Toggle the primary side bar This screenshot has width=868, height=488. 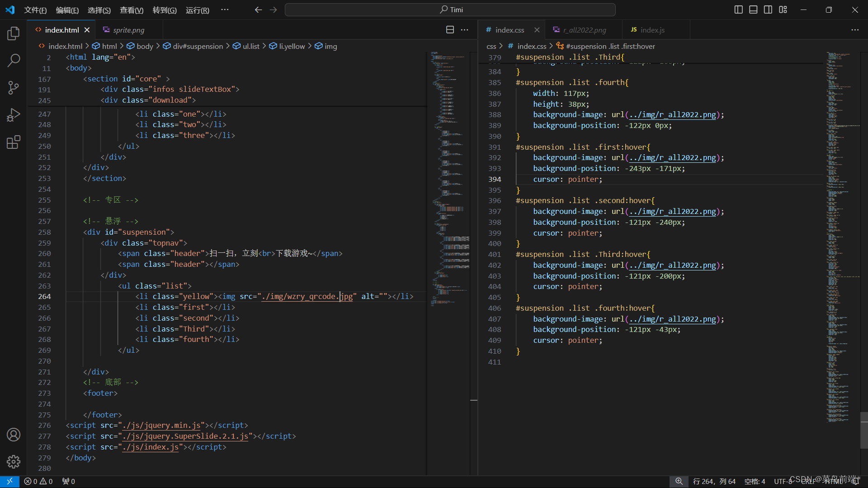point(739,9)
